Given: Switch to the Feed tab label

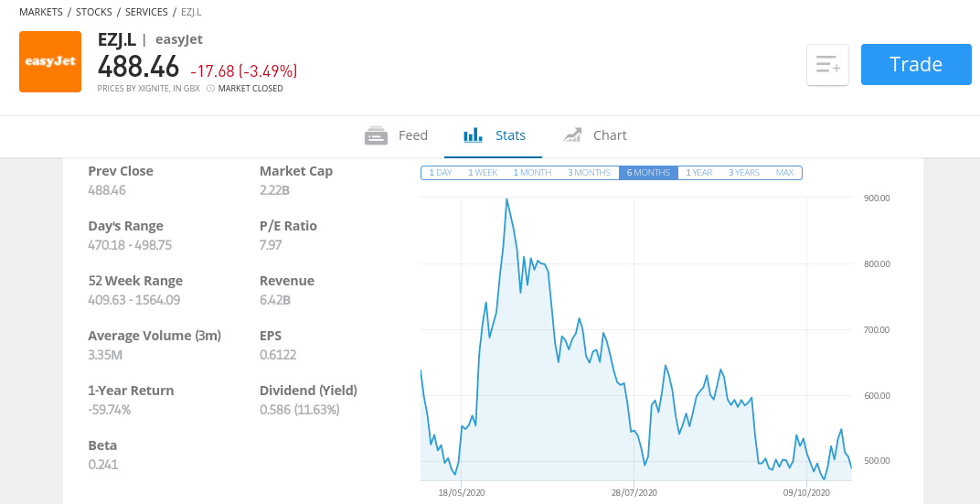Looking at the screenshot, I should (413, 135).
